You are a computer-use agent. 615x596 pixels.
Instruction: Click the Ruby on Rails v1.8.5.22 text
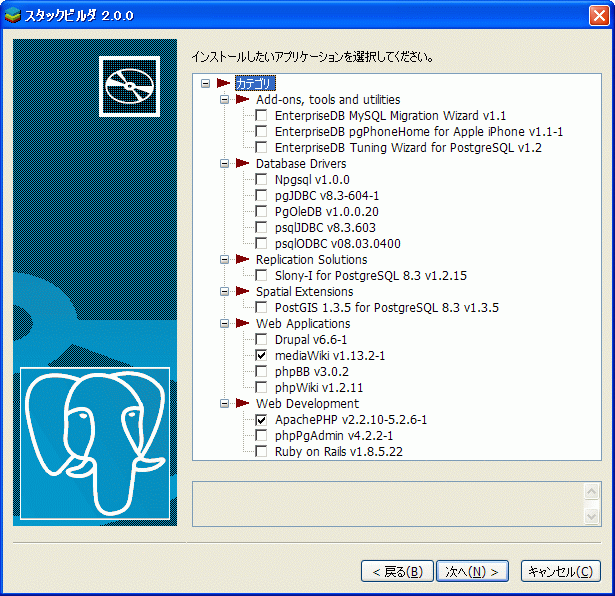click(338, 452)
